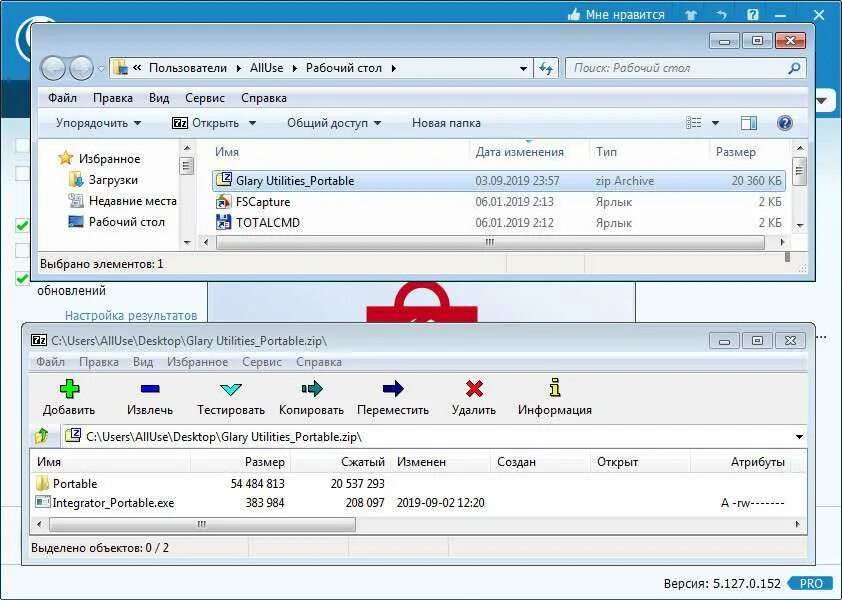
Task: Open Упорядочить dropdown
Action: click(x=99, y=123)
